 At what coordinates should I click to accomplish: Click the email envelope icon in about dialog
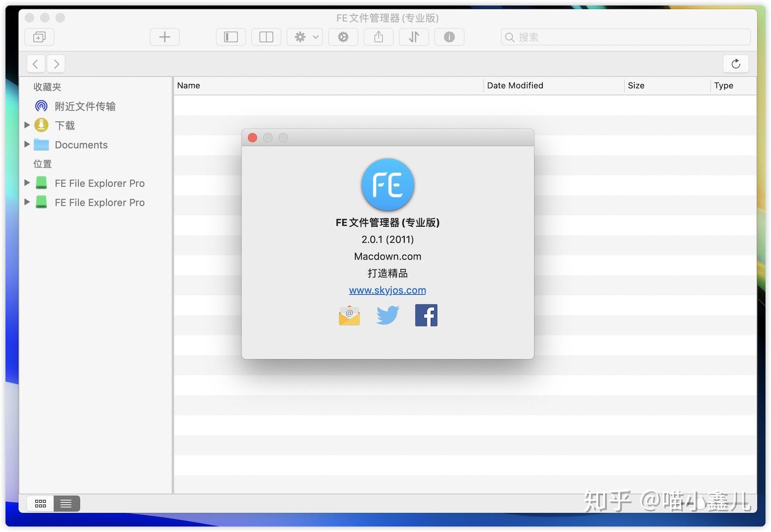click(x=349, y=315)
